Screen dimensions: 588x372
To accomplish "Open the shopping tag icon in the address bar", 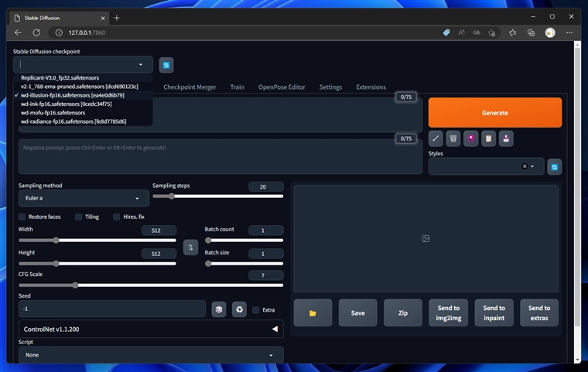I will click(446, 32).
